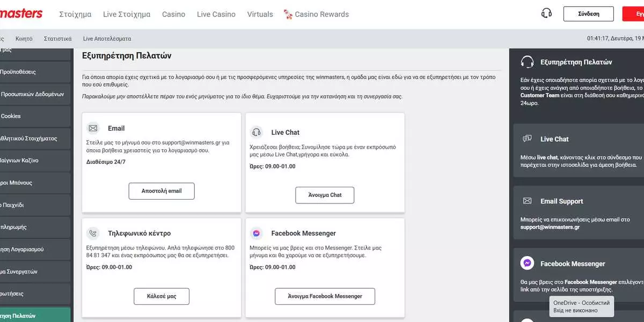
Task: Select the Κινητό sub-navigation item
Action: coord(24,39)
